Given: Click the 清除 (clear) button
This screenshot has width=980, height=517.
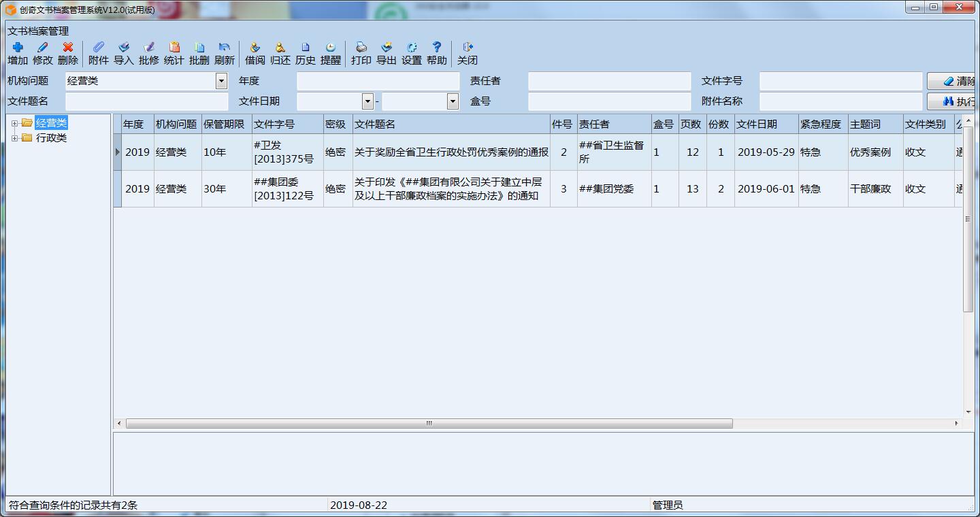Looking at the screenshot, I should pyautogui.click(x=951, y=82).
